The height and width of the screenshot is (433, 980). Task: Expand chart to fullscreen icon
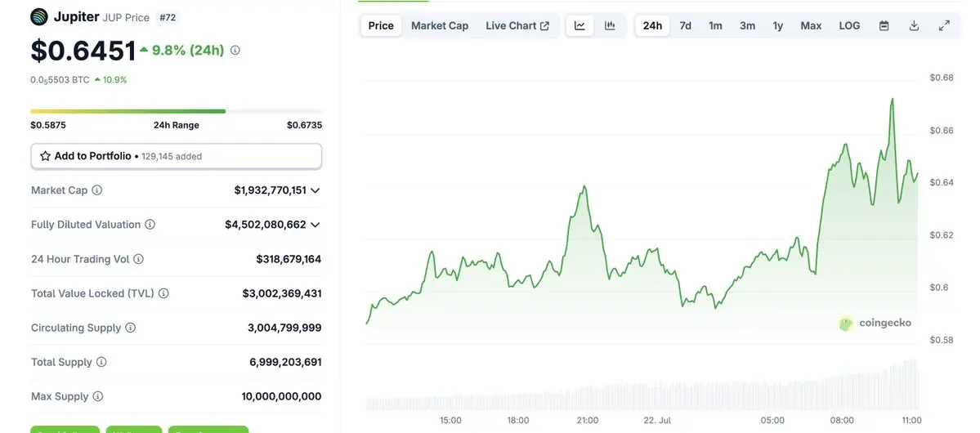pos(944,25)
